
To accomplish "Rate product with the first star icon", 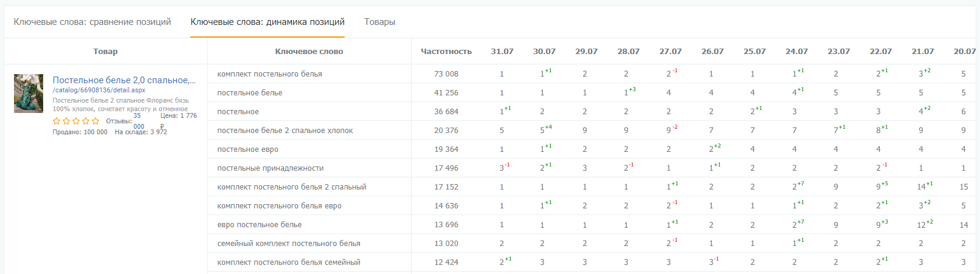I will (57, 121).
